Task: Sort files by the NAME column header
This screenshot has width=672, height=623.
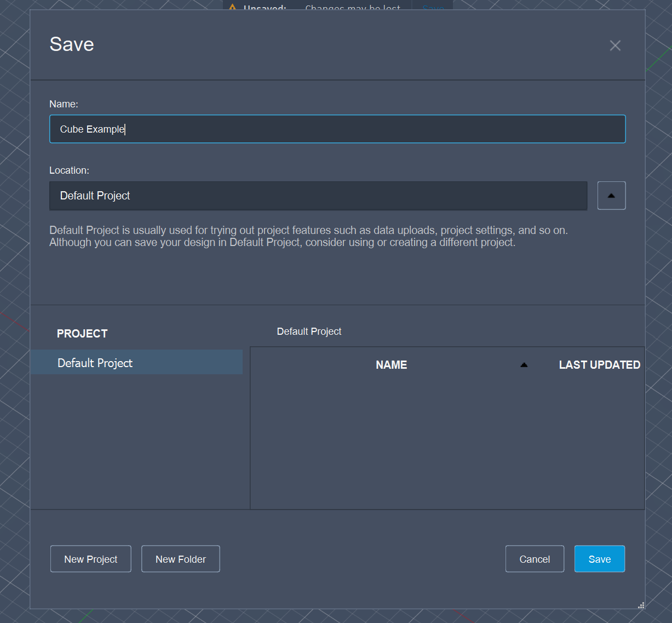Action: pyautogui.click(x=391, y=365)
